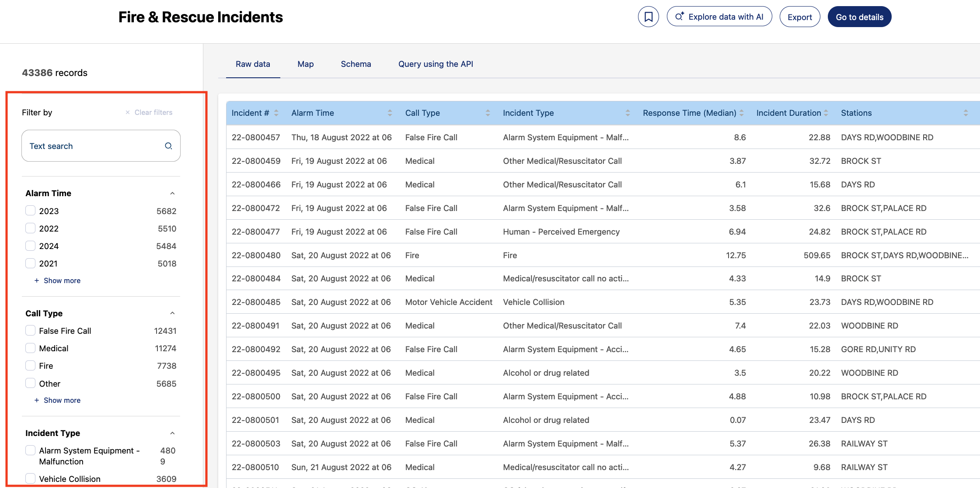
Task: Collapse the Alarm Time filter section
Action: click(x=172, y=193)
